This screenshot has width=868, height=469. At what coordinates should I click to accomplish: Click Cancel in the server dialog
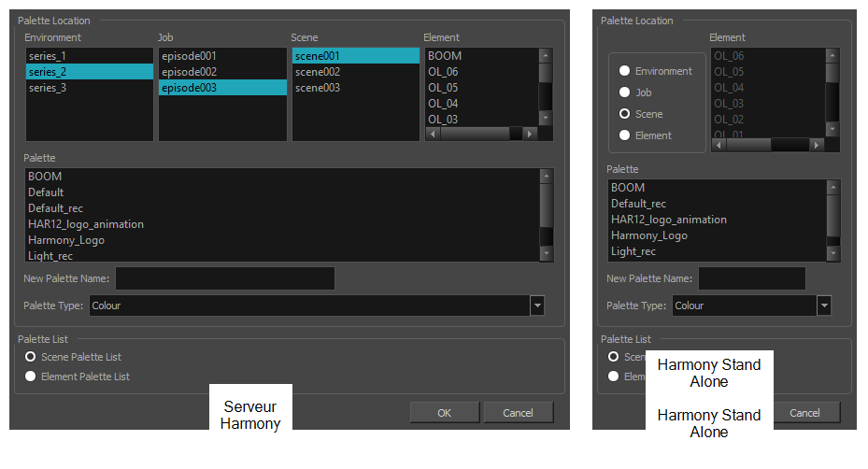tap(519, 413)
